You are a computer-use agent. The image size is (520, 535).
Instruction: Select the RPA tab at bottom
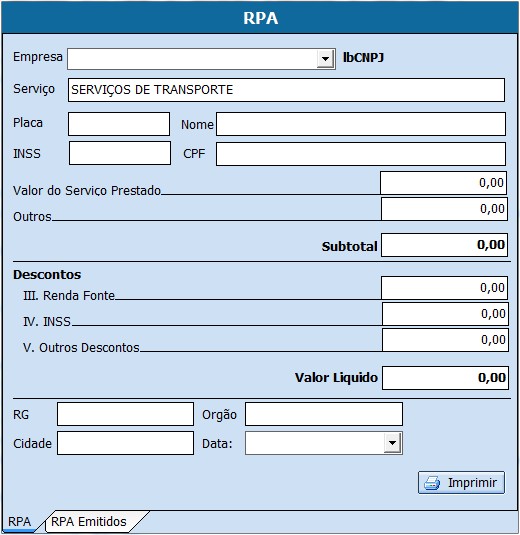click(20, 521)
